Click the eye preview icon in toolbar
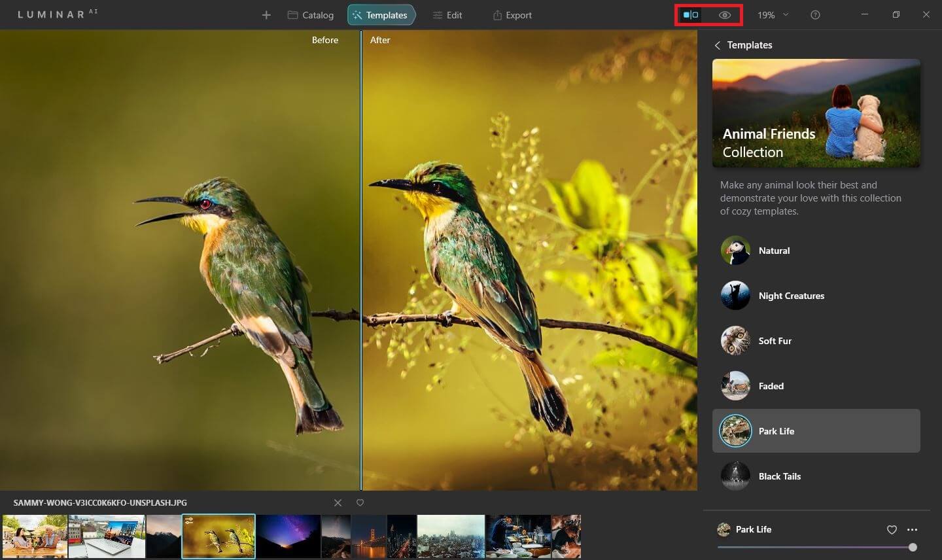The height and width of the screenshot is (560, 942). pyautogui.click(x=725, y=14)
